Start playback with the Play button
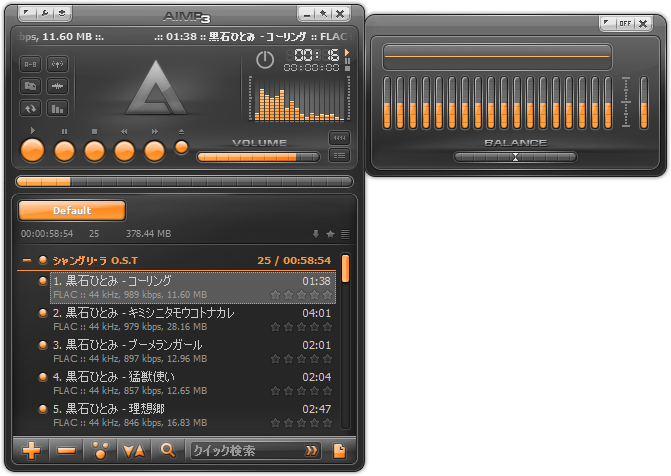This screenshot has width=671, height=476. tap(33, 150)
